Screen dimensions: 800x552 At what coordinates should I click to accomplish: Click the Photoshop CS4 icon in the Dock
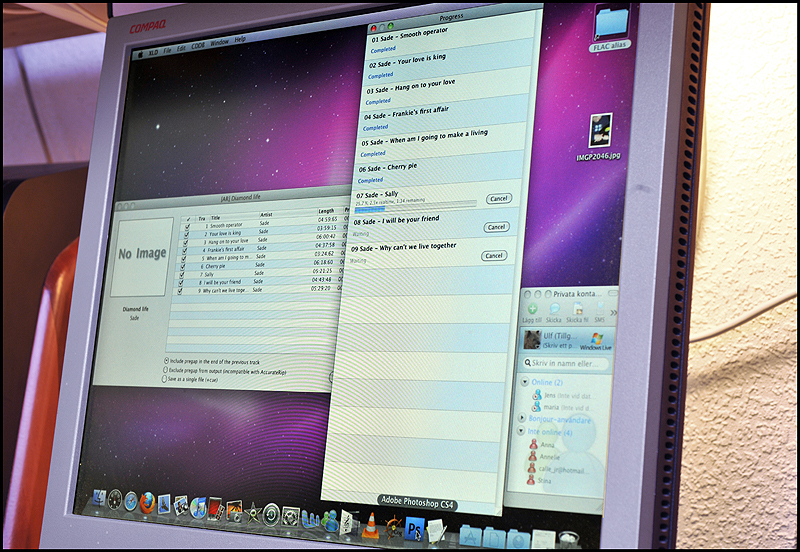click(x=414, y=529)
